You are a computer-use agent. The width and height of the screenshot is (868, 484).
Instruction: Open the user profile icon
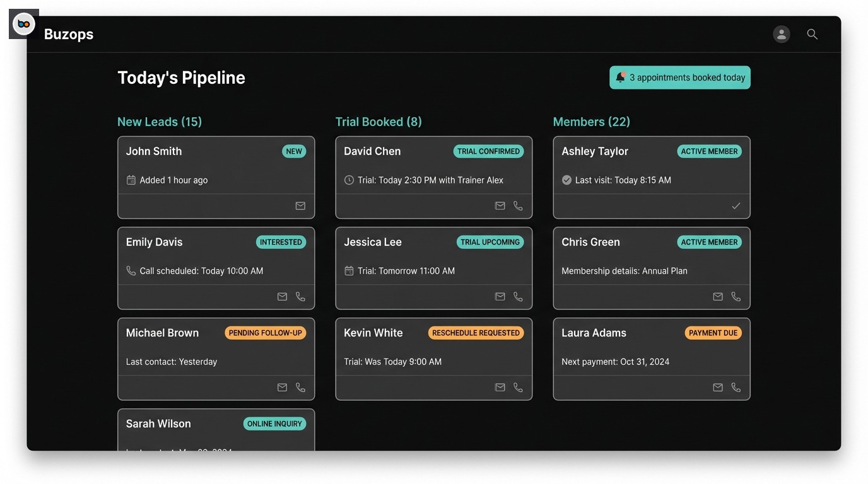click(782, 34)
